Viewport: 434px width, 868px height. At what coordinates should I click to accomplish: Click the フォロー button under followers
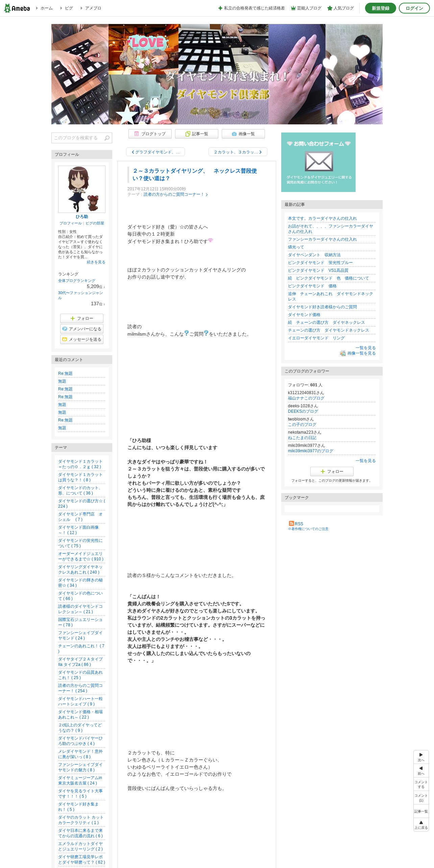332,472
